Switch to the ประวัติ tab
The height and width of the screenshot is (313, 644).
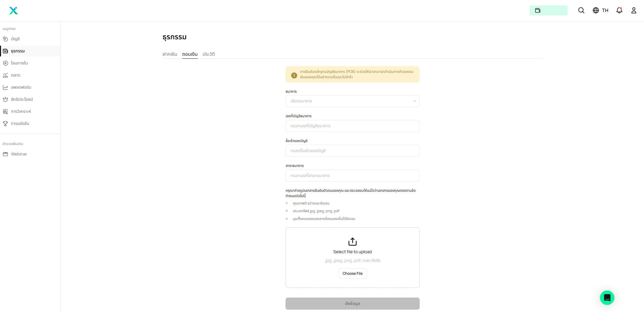(x=209, y=54)
